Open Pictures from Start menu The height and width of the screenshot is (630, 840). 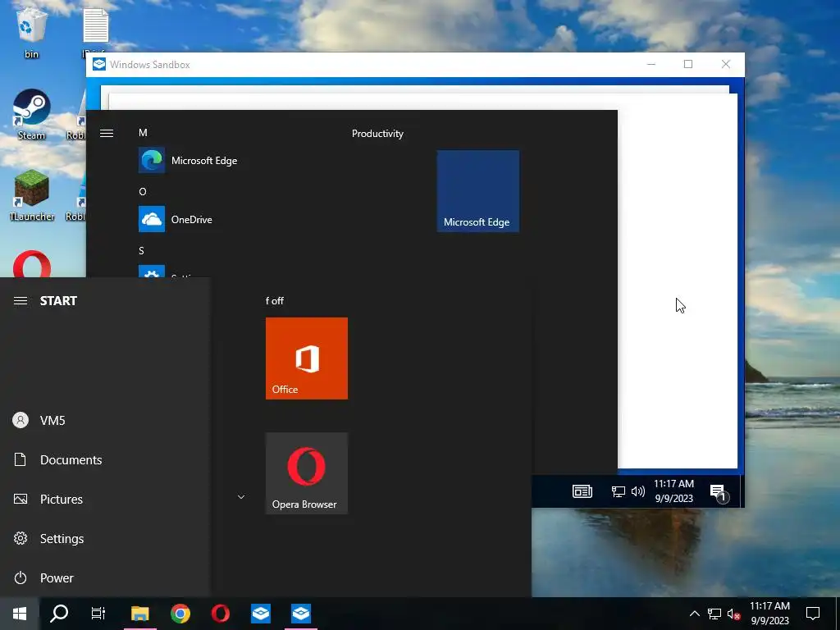click(x=105, y=500)
